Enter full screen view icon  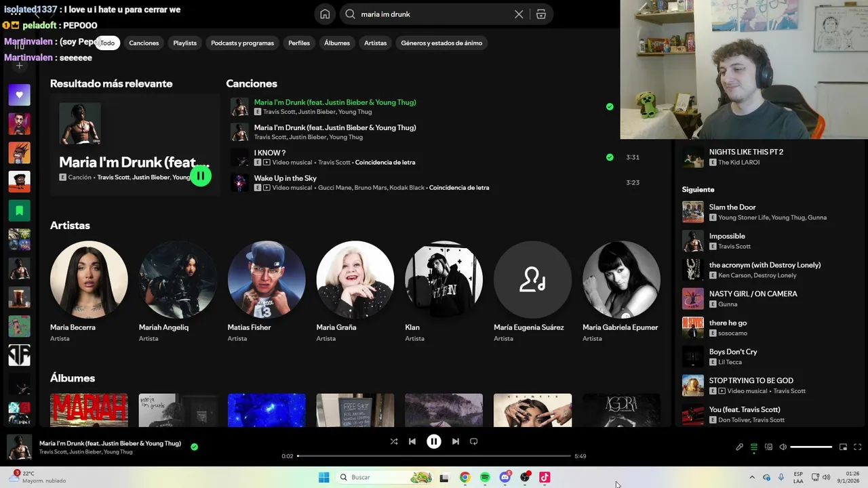(858, 447)
